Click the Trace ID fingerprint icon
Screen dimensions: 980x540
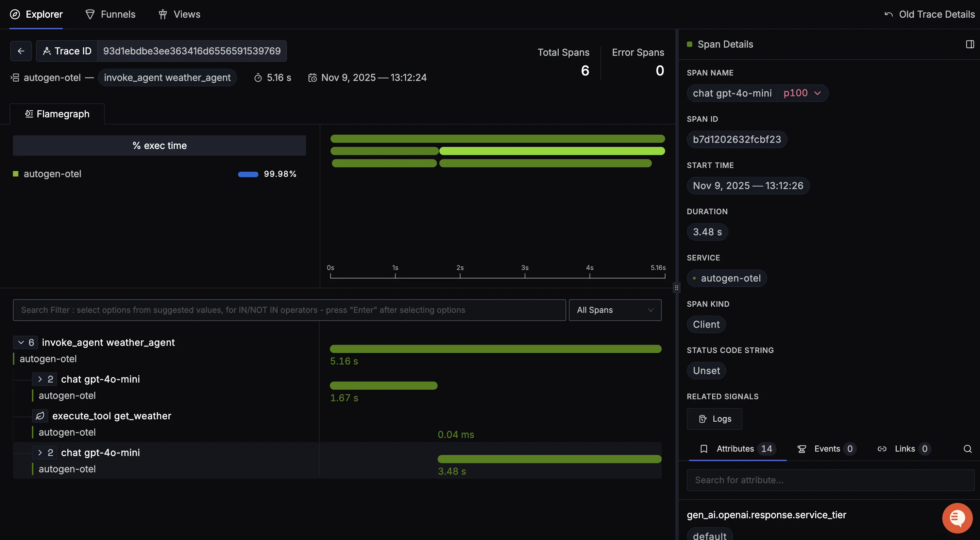coord(47,51)
